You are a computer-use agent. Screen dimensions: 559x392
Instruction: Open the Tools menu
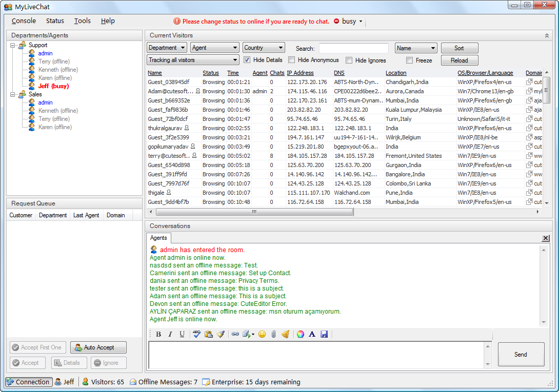coord(82,21)
